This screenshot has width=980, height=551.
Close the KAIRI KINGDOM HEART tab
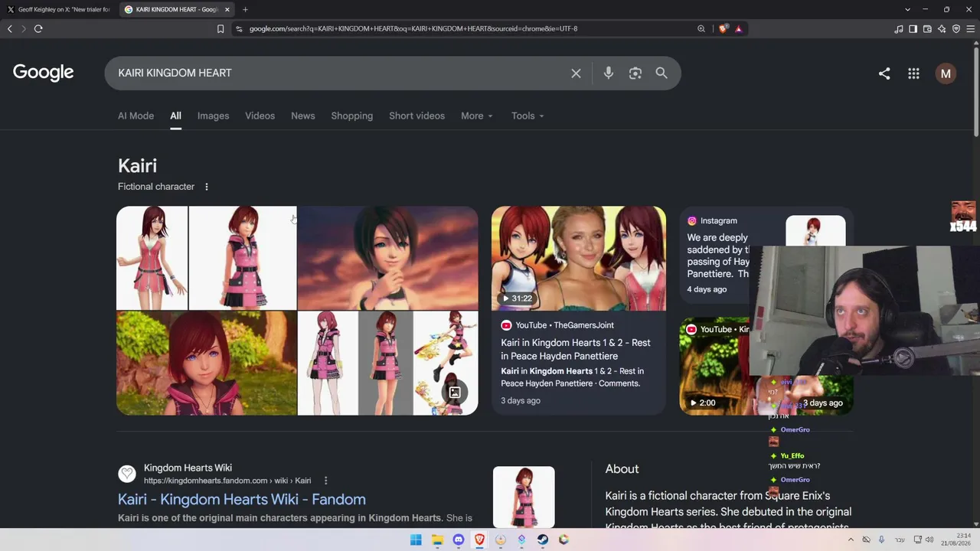pyautogui.click(x=227, y=9)
